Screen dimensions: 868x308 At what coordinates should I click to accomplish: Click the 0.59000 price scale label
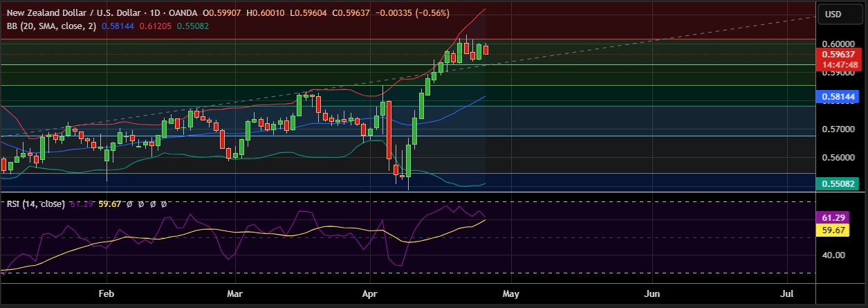pos(840,73)
